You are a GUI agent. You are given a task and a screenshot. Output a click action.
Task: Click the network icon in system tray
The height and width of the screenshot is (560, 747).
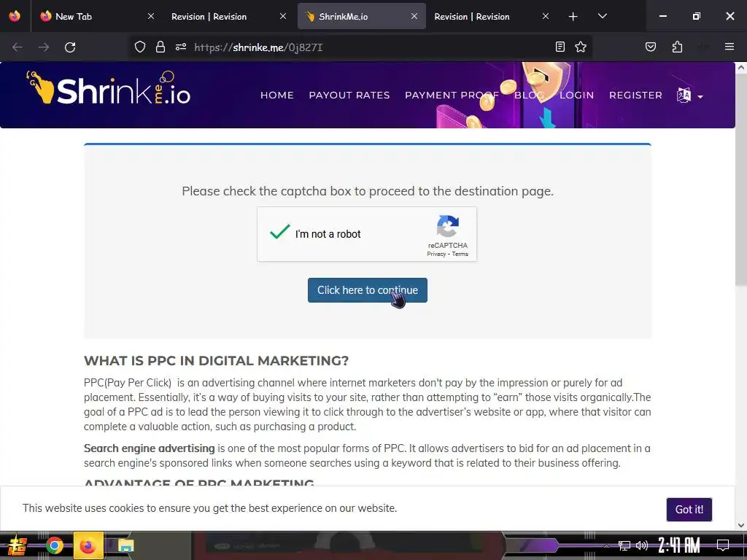tap(624, 545)
